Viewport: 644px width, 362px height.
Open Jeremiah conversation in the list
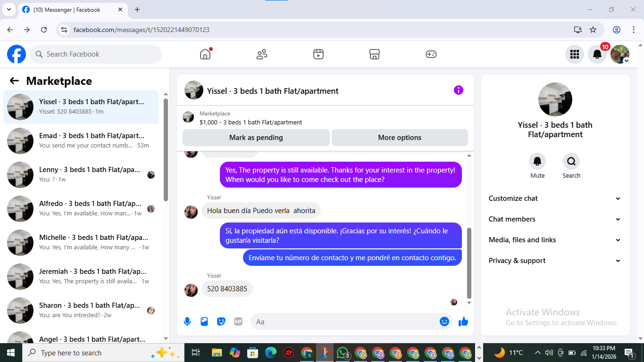[x=81, y=277]
